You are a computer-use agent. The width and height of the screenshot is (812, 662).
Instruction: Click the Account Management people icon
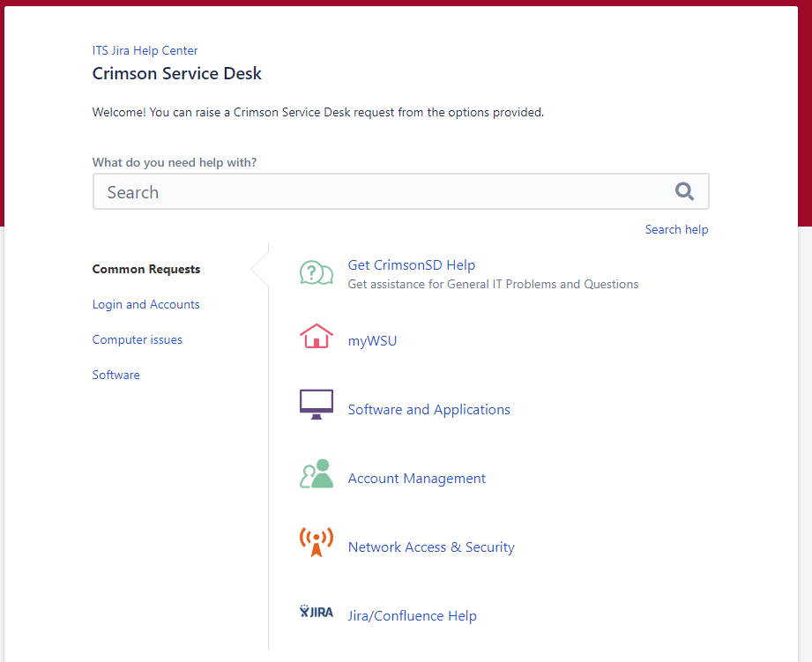(317, 473)
